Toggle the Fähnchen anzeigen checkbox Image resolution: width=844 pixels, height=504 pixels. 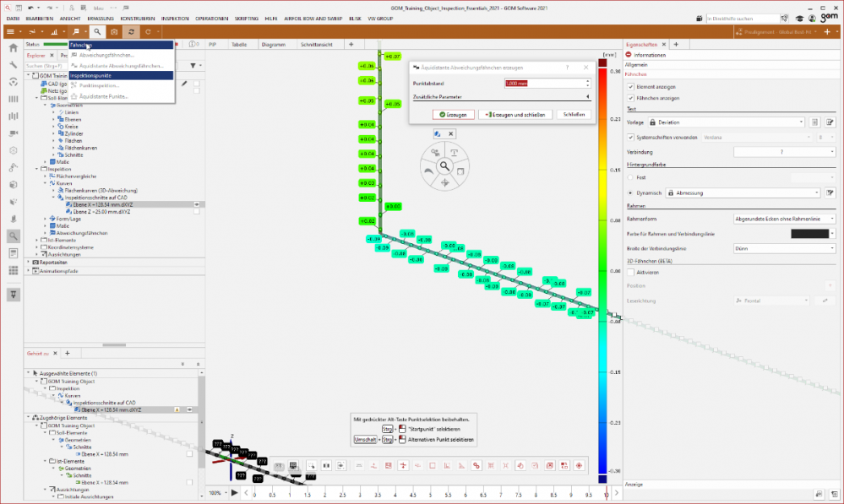click(631, 99)
